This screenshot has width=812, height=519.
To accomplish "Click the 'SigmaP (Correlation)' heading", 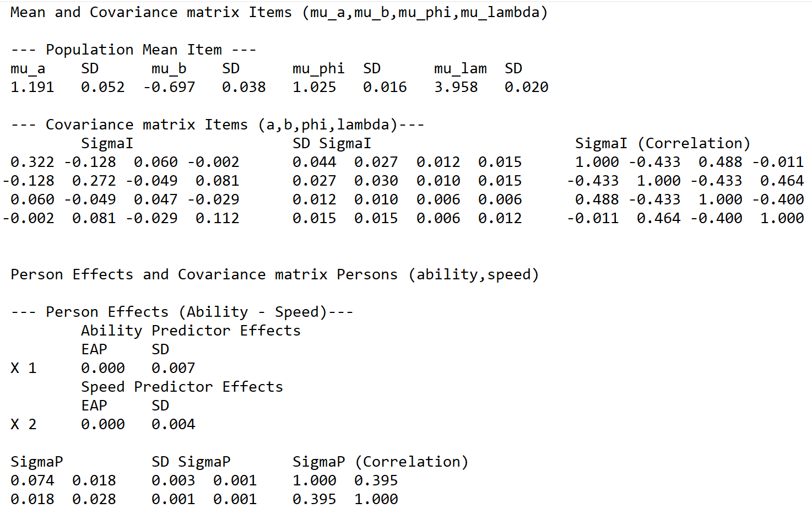I will tap(380, 462).
